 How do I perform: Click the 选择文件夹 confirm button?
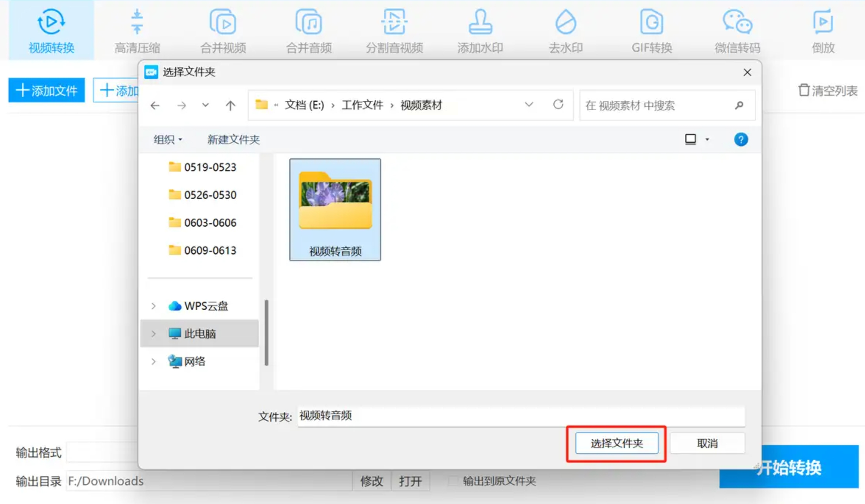pos(616,443)
